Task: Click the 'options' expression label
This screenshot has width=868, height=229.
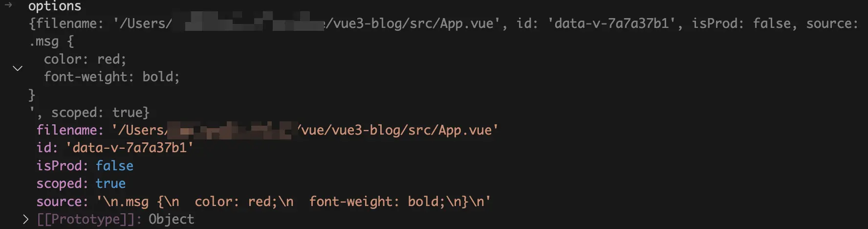Action: (55, 6)
